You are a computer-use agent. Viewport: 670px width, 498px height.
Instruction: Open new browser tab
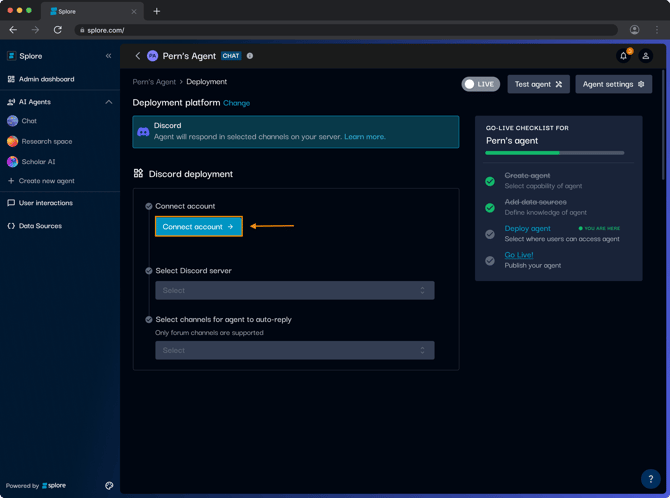[x=156, y=11]
